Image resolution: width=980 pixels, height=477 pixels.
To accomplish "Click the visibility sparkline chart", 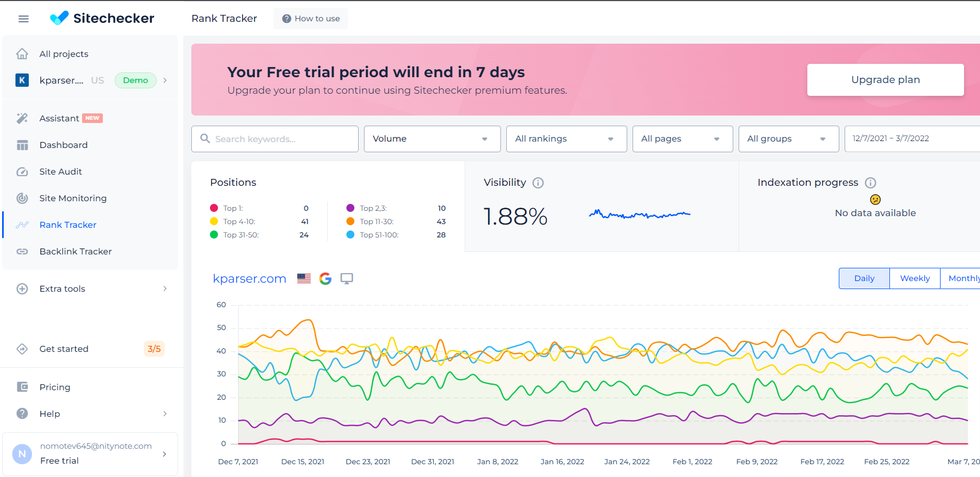I will (x=639, y=215).
